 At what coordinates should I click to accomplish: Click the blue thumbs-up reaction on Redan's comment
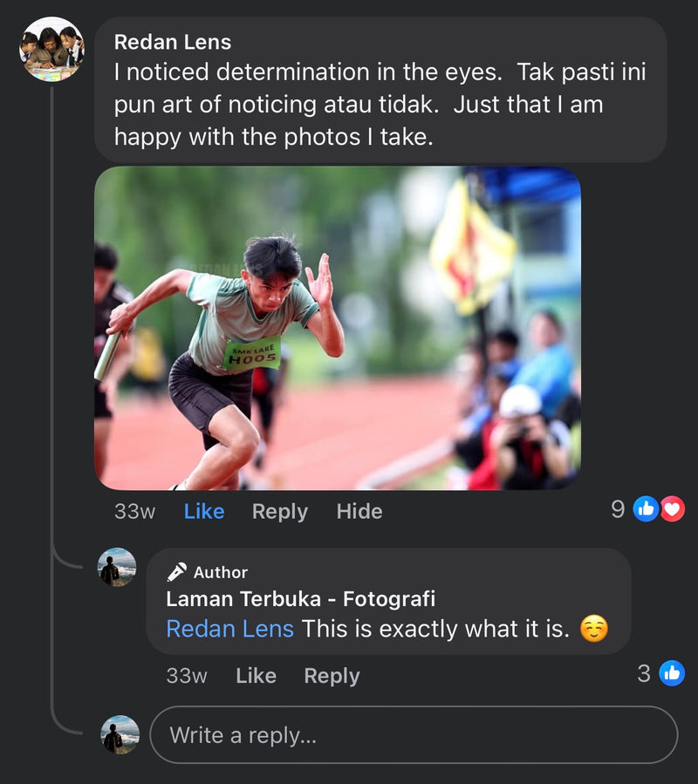[646, 509]
